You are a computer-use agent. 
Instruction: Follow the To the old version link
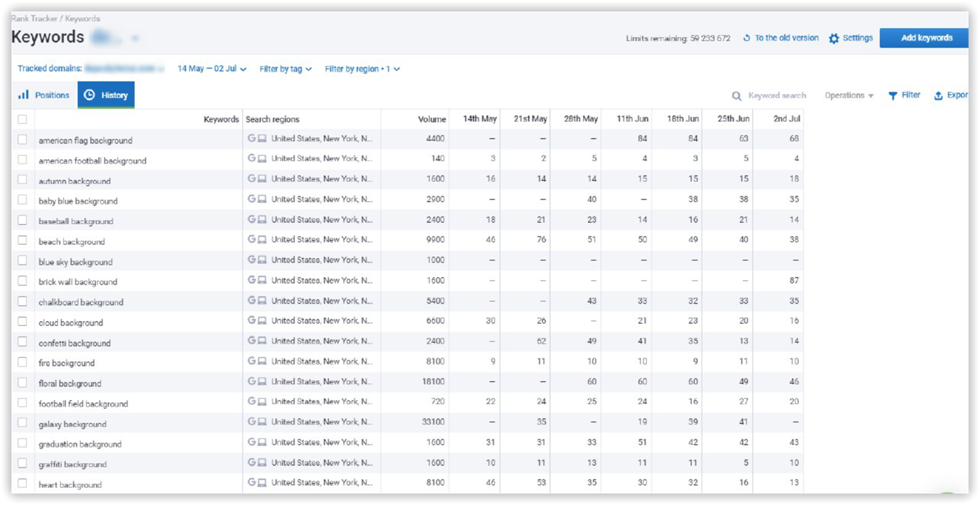point(787,38)
